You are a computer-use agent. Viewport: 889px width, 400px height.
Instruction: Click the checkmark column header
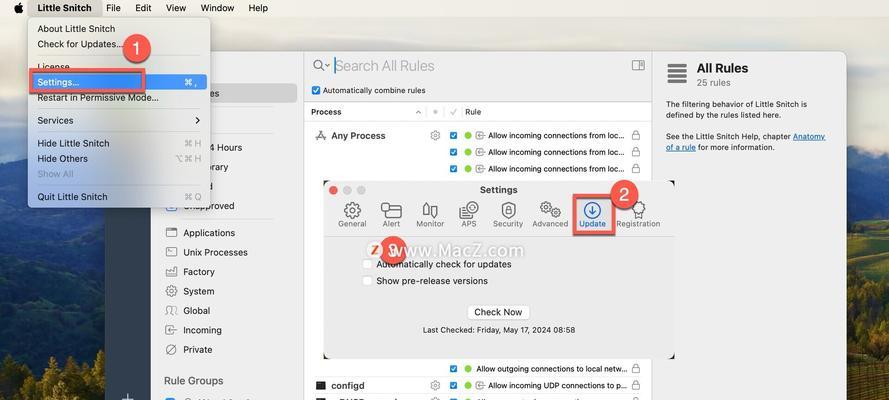453,112
